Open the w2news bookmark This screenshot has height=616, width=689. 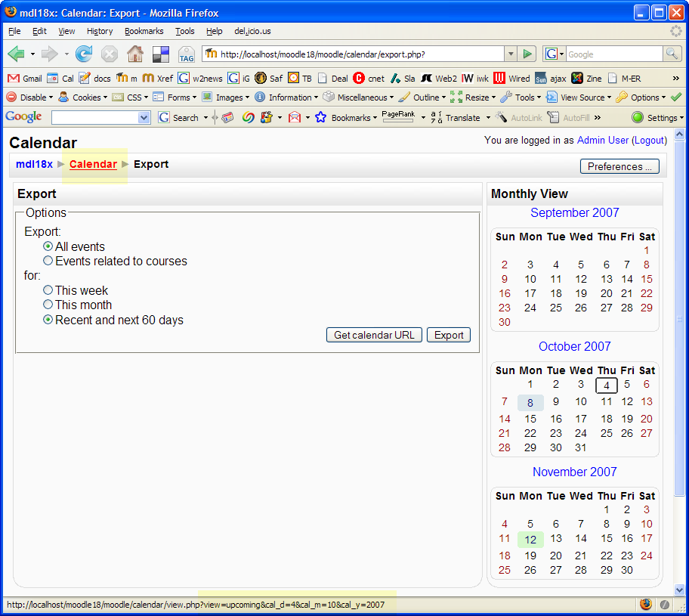tap(200, 79)
